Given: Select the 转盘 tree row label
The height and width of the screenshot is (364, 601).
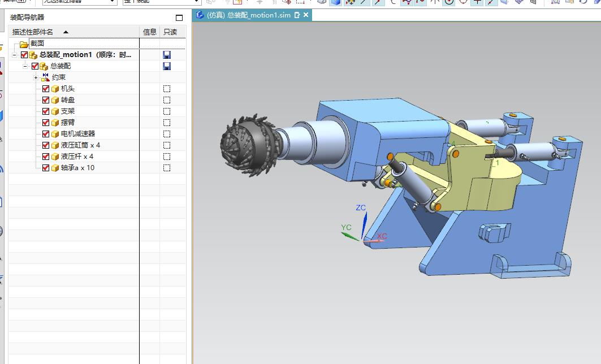Looking at the screenshot, I should 67,100.
